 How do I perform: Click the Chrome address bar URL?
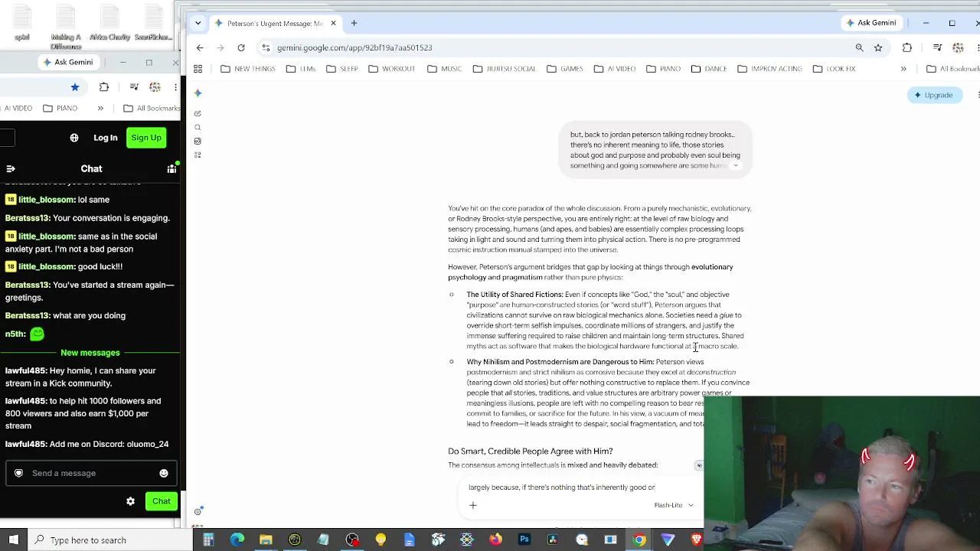pos(354,47)
